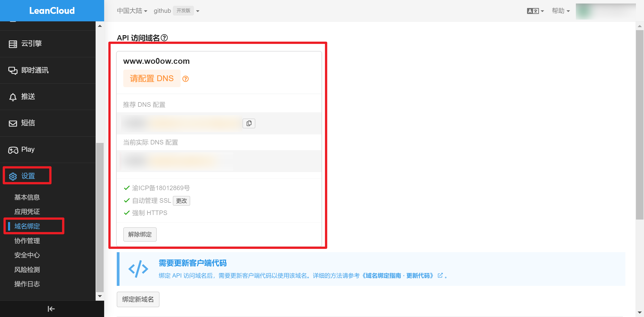This screenshot has height=317, width=644.
Task: Open 安全中心 settings page
Action: [27, 255]
